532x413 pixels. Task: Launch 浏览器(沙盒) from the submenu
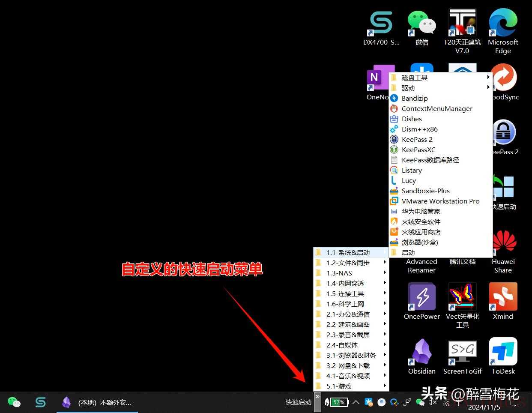pyautogui.click(x=441, y=242)
